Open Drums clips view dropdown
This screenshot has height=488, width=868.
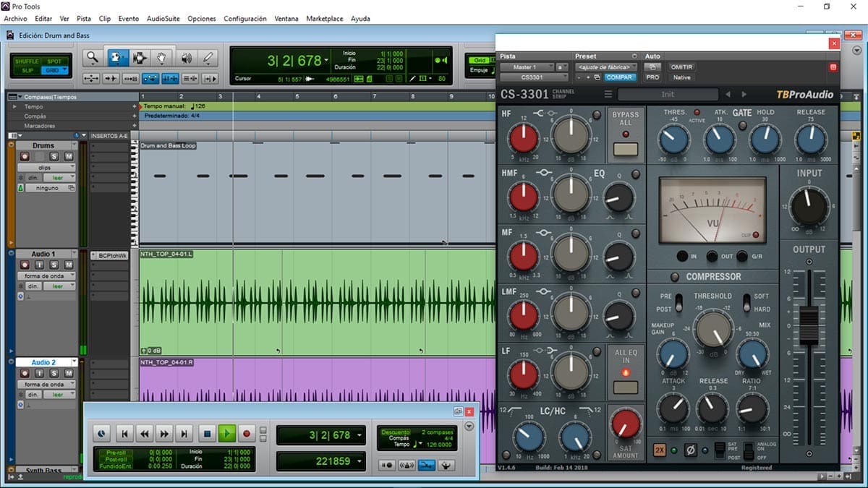point(46,167)
